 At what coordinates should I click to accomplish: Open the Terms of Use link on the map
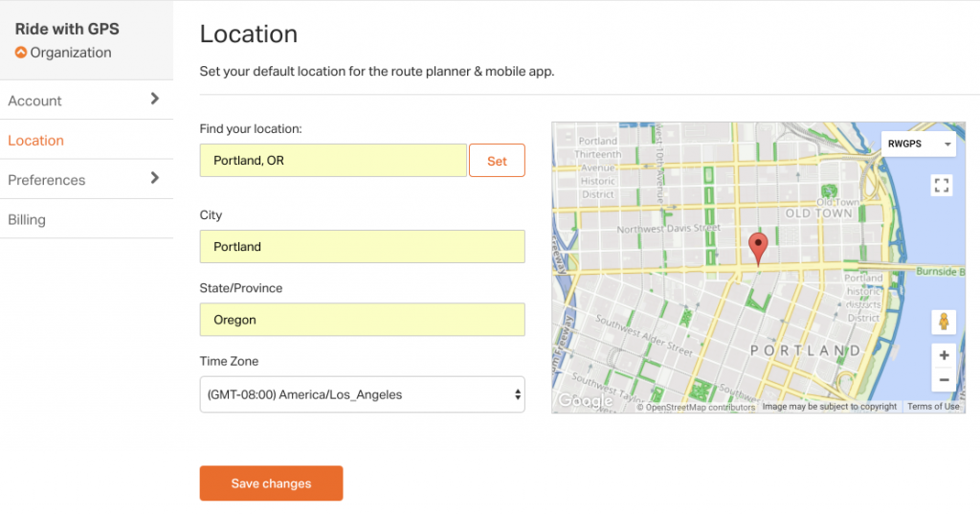[933, 406]
